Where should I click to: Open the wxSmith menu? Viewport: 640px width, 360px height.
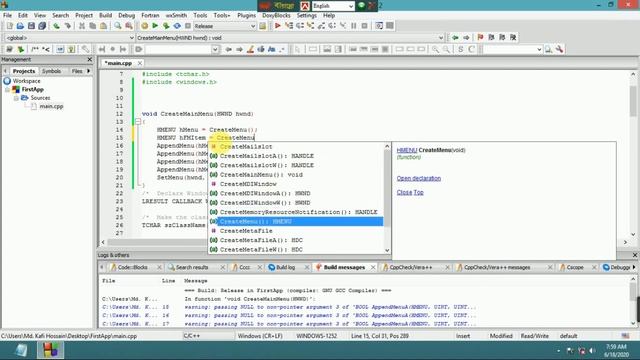[176, 16]
